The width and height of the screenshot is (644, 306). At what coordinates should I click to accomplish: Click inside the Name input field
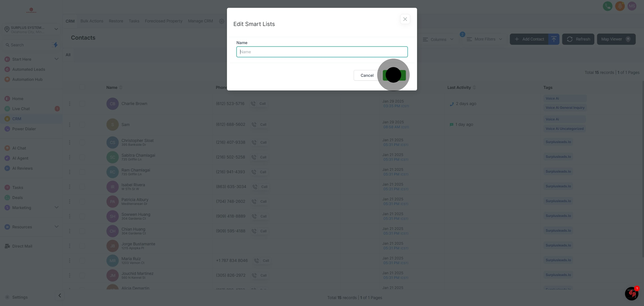[322, 52]
